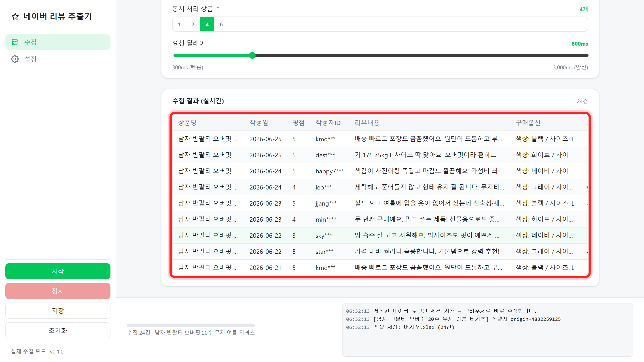
Task: Click the 평점 column header
Action: (299, 122)
